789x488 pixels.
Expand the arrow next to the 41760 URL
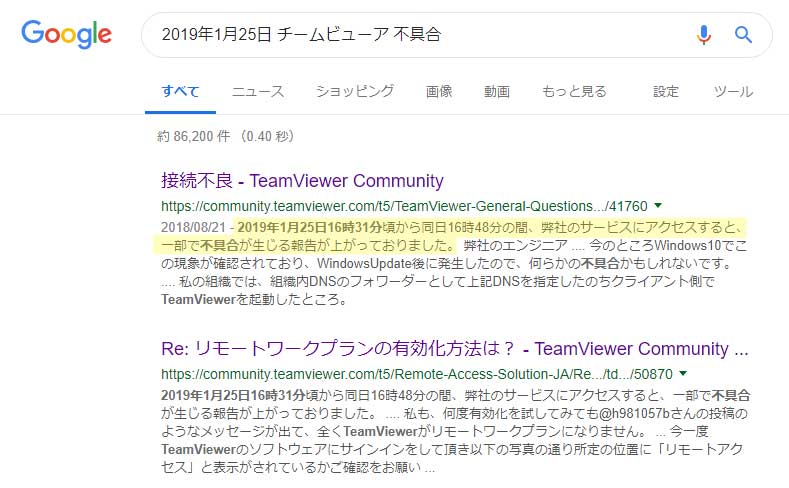(658, 205)
